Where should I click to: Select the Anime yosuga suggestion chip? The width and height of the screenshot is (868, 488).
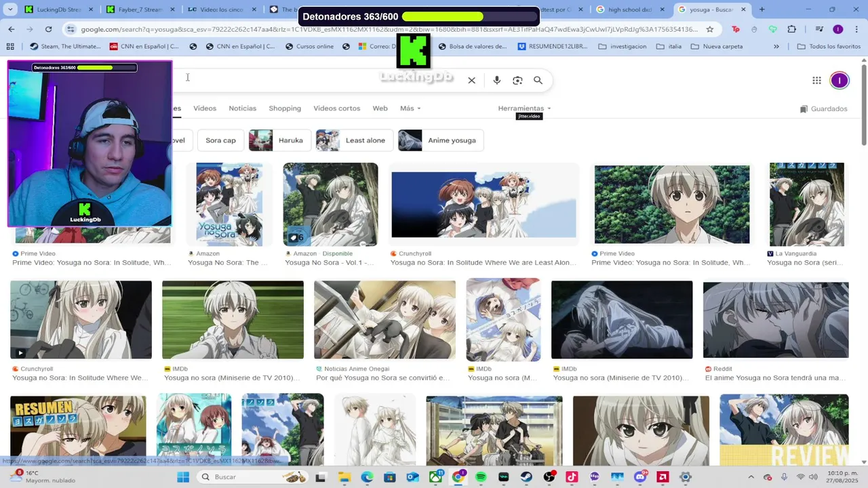[441, 140]
